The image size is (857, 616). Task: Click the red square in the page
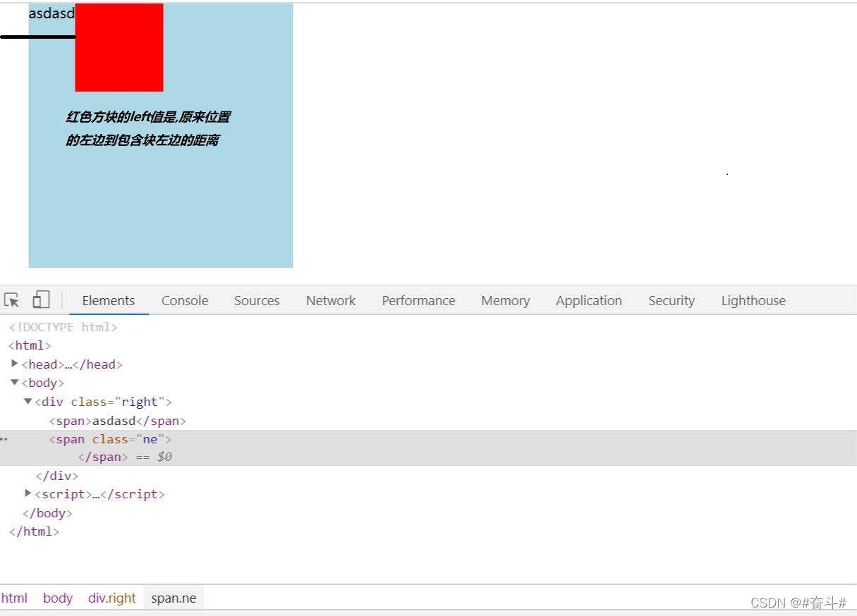(x=119, y=47)
